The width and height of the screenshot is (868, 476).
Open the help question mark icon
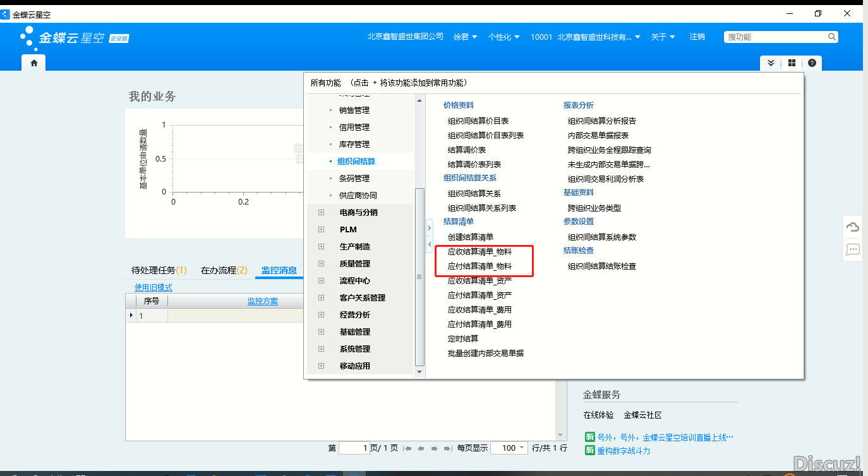(812, 63)
